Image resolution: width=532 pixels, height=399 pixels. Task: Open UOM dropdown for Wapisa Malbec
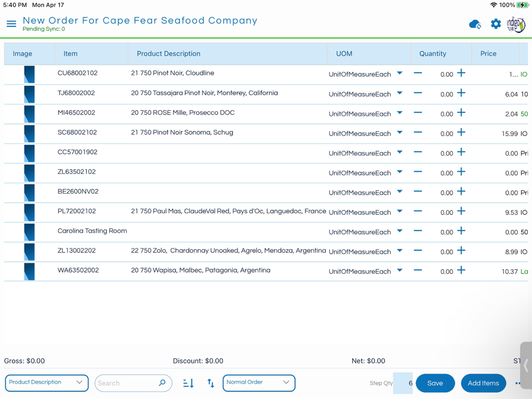[x=400, y=270]
